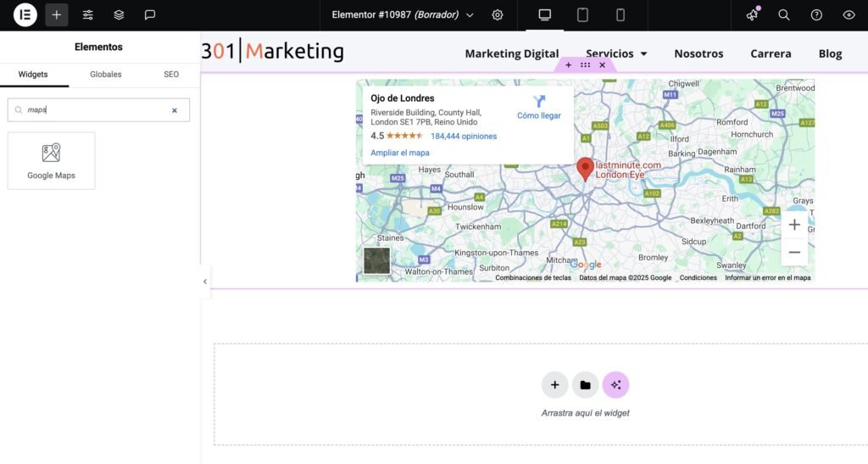Click the Ampliar el mapa link
Image resolution: width=868 pixels, height=464 pixels.
click(399, 153)
